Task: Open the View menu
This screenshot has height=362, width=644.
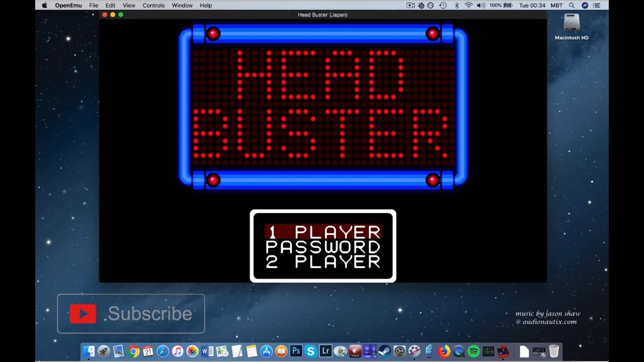Action: 129,6
